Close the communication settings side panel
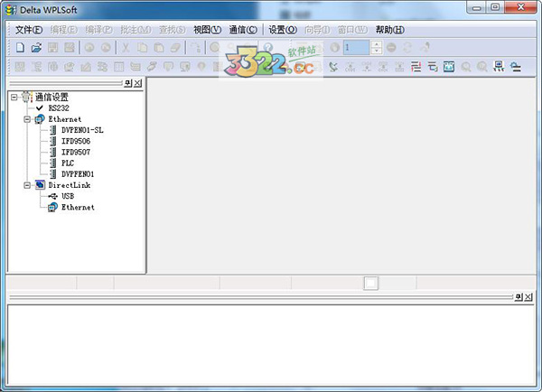542x392 pixels. 138,83
